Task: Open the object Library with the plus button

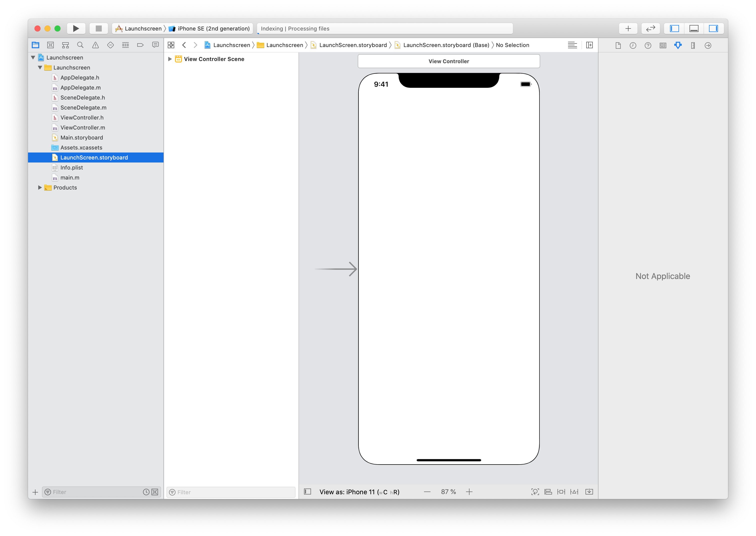Action: 628,28
